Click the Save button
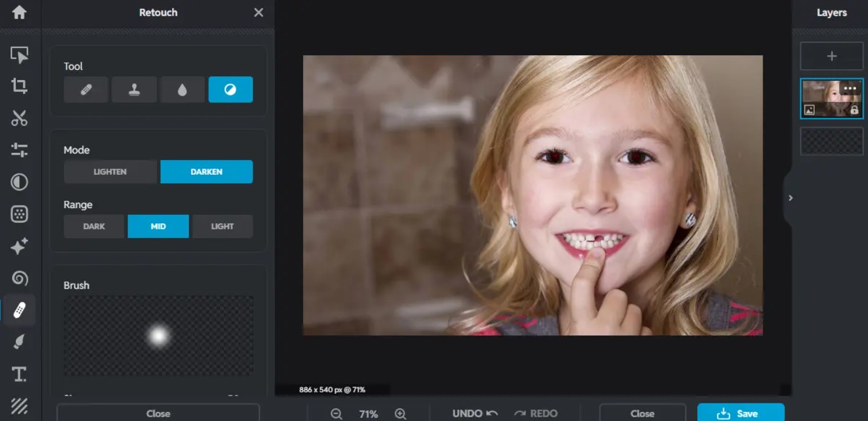This screenshot has width=868, height=421. point(741,413)
